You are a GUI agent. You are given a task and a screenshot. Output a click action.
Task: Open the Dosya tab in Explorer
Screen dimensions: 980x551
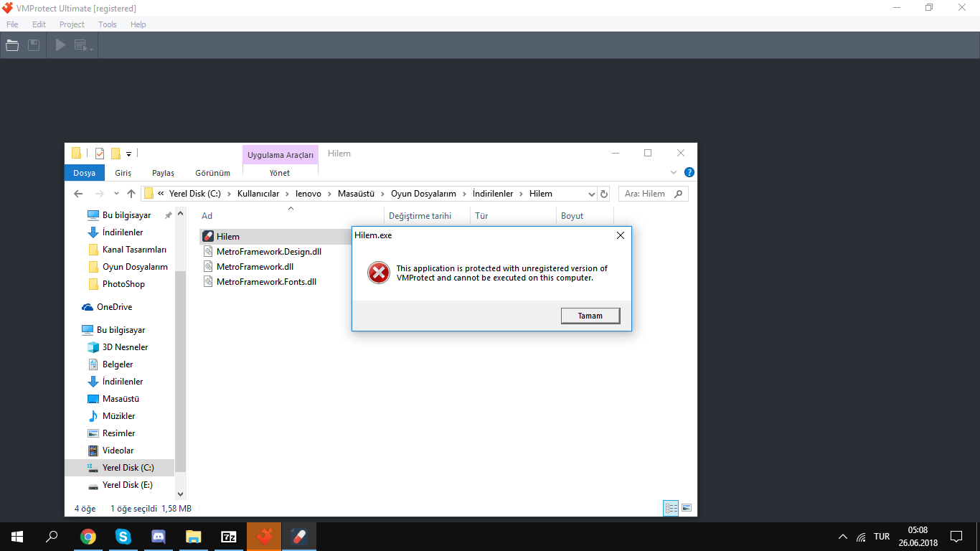(x=84, y=173)
